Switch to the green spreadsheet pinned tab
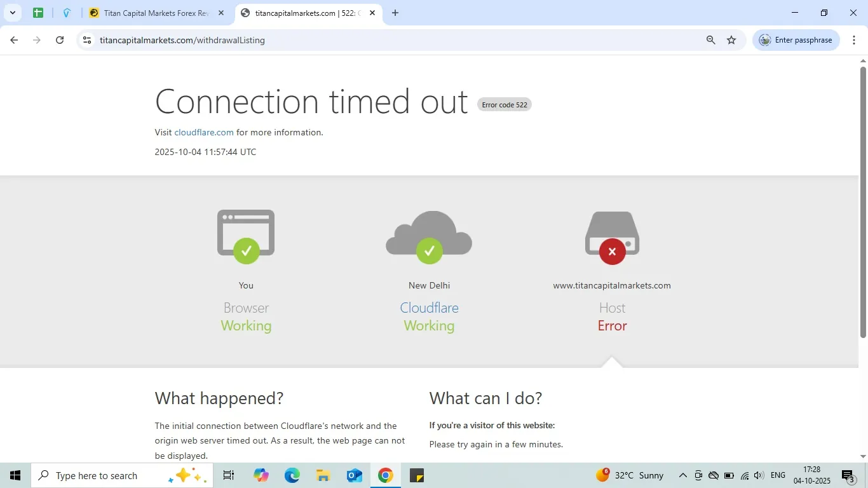The image size is (868, 488). click(x=38, y=13)
